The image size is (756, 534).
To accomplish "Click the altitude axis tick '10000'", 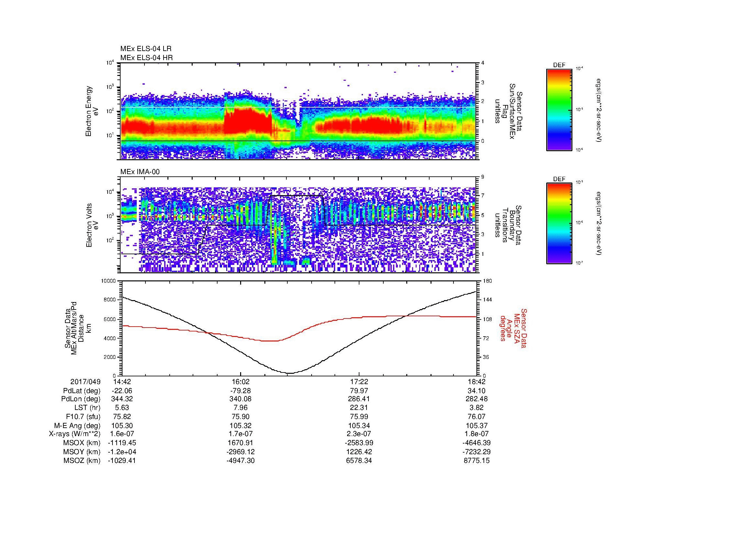I will tap(109, 281).
